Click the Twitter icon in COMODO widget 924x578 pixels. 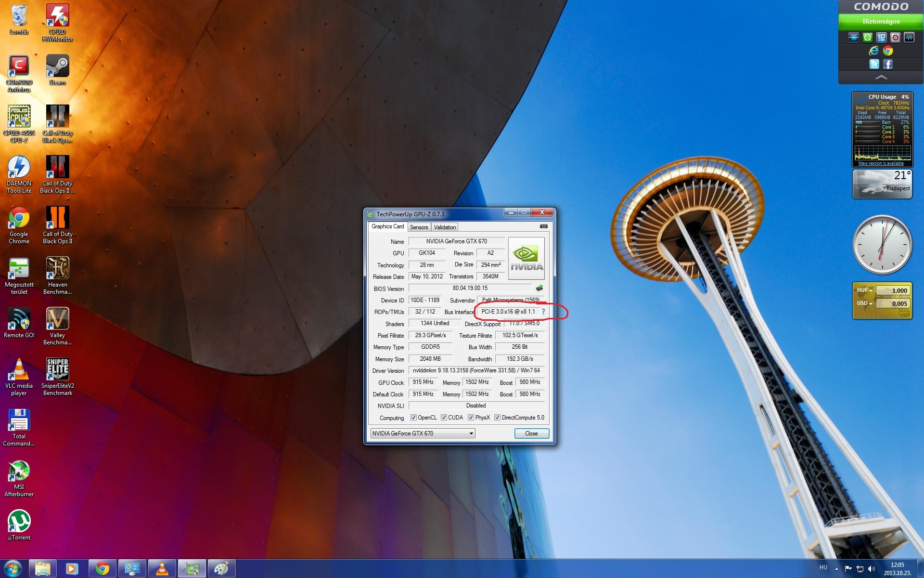(x=874, y=64)
